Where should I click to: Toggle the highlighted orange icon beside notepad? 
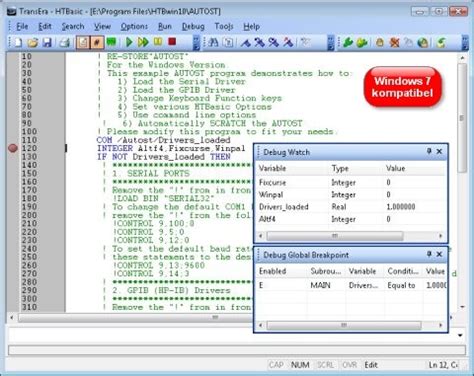point(97,42)
